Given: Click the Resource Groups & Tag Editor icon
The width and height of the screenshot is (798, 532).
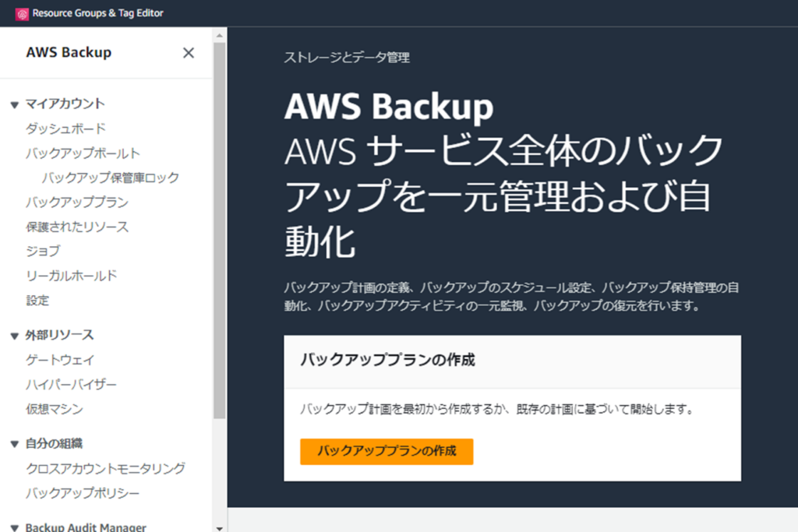Looking at the screenshot, I should [22, 14].
